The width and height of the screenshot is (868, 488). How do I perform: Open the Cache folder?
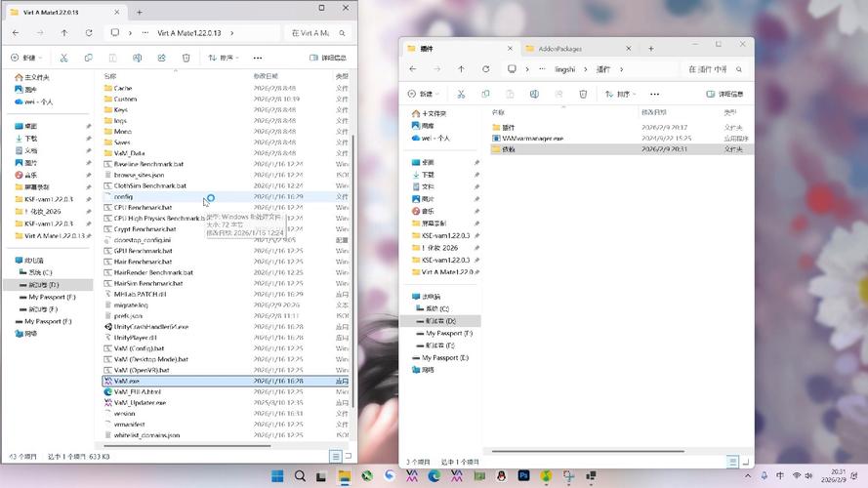123,88
